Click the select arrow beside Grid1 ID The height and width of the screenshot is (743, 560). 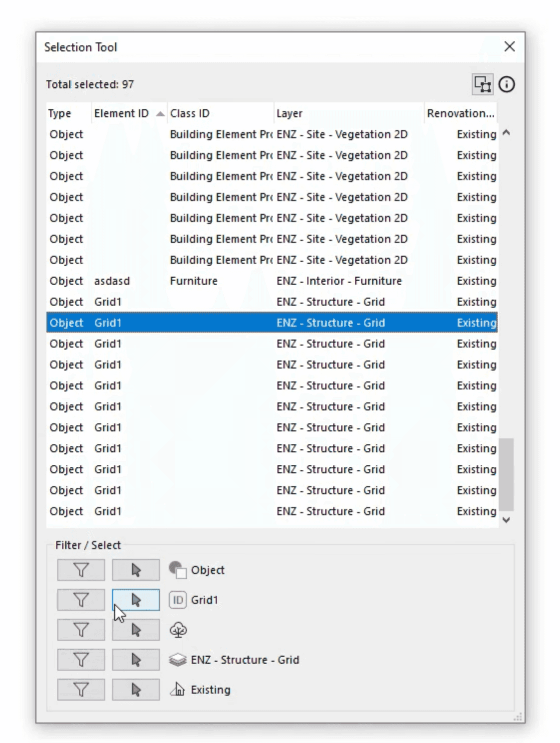pos(136,599)
